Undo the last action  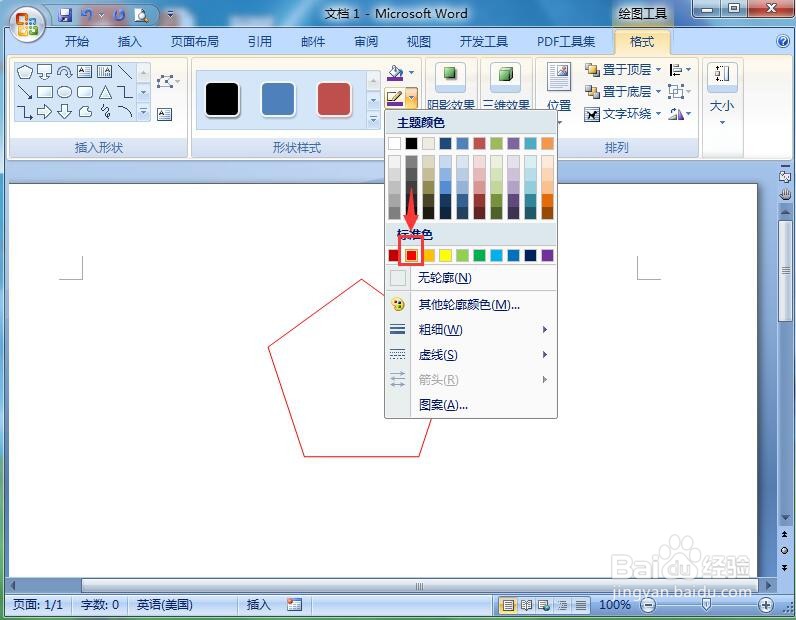tap(87, 15)
